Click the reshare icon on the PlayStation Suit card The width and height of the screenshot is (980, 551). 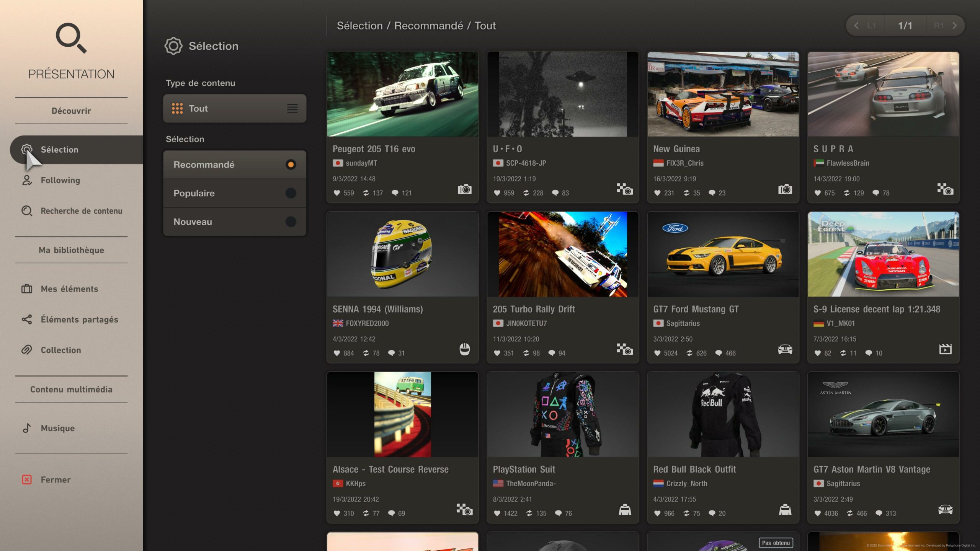coord(529,514)
